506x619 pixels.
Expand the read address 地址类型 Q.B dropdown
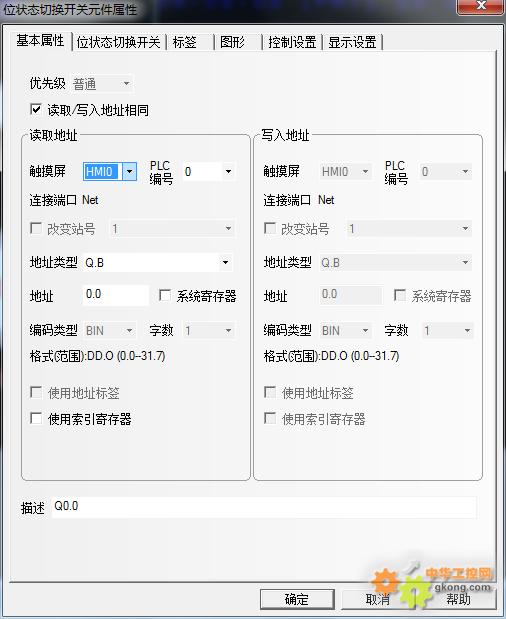[x=158, y=262]
